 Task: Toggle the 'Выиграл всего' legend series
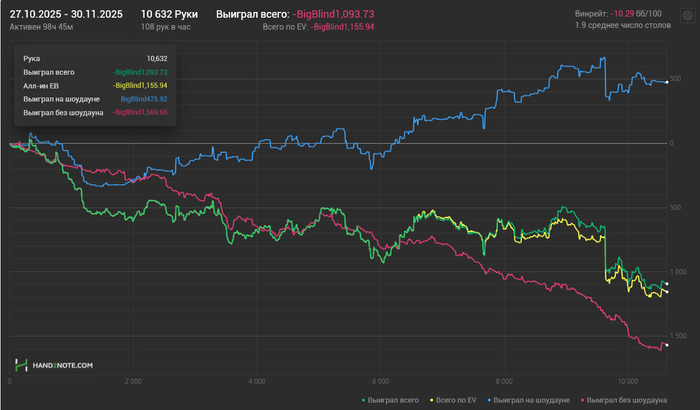tap(390, 400)
